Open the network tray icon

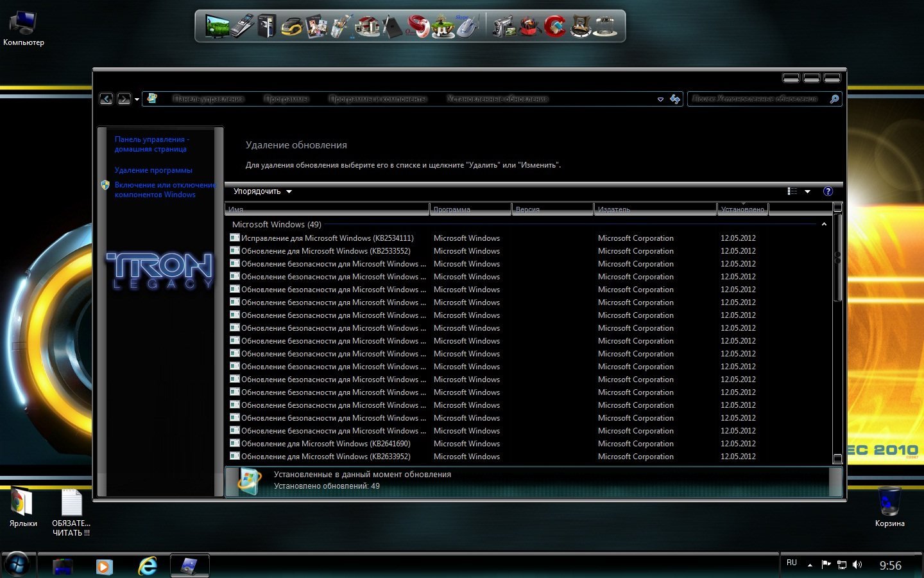pyautogui.click(x=841, y=565)
